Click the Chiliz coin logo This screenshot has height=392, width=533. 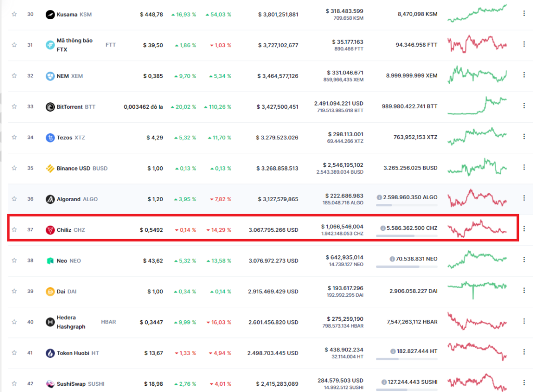coord(50,230)
